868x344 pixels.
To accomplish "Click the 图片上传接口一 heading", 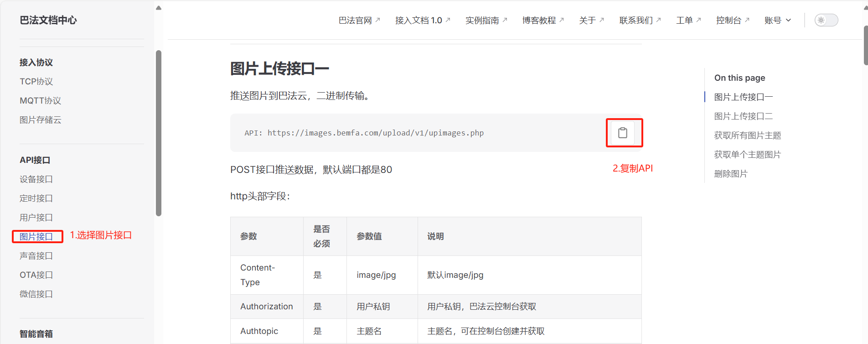I will pyautogui.click(x=279, y=68).
